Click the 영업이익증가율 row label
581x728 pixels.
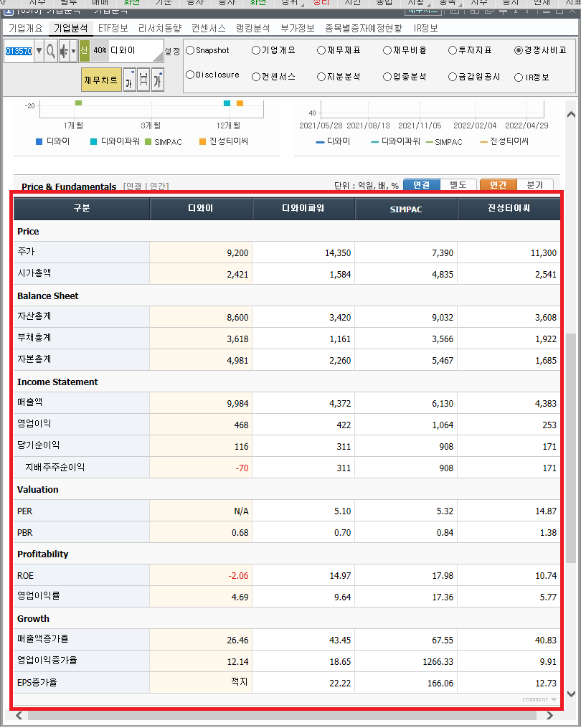point(47,660)
